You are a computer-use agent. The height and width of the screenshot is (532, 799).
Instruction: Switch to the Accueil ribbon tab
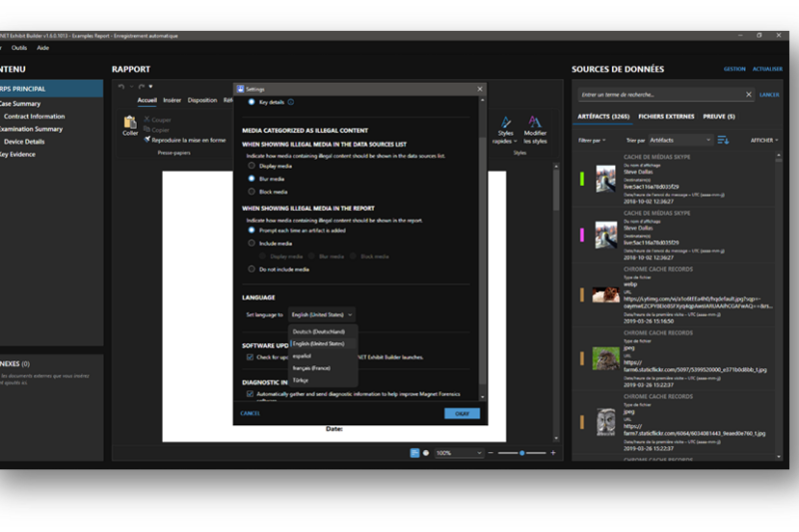[147, 100]
